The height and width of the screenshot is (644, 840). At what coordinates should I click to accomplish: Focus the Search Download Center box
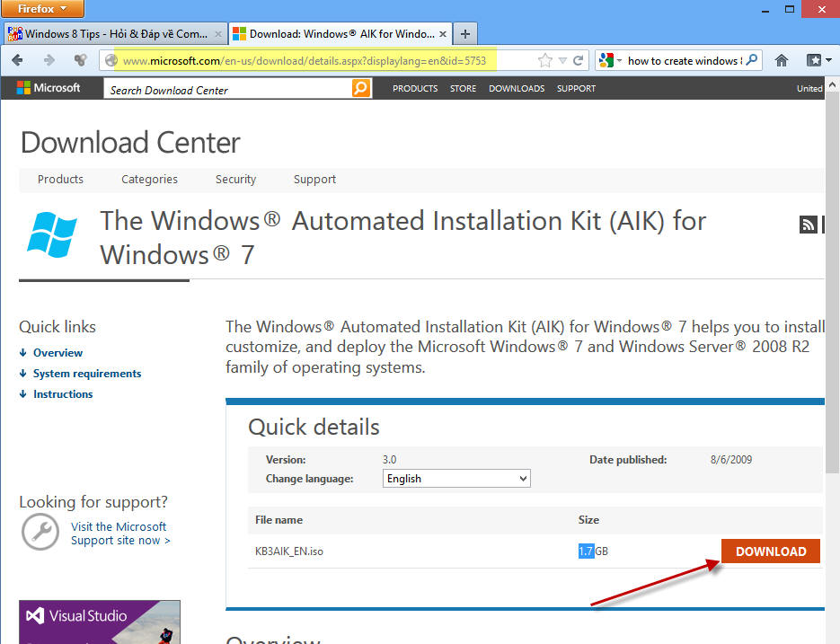[x=228, y=89]
